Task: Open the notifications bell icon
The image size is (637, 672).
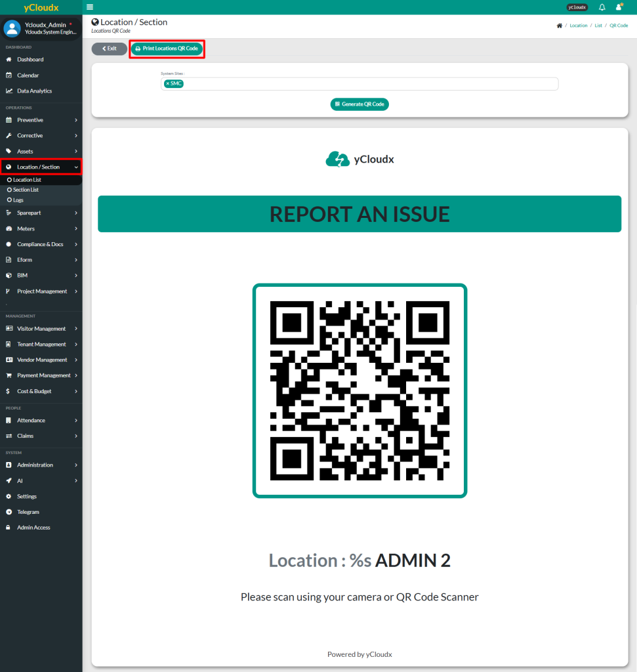Action: pyautogui.click(x=602, y=7)
